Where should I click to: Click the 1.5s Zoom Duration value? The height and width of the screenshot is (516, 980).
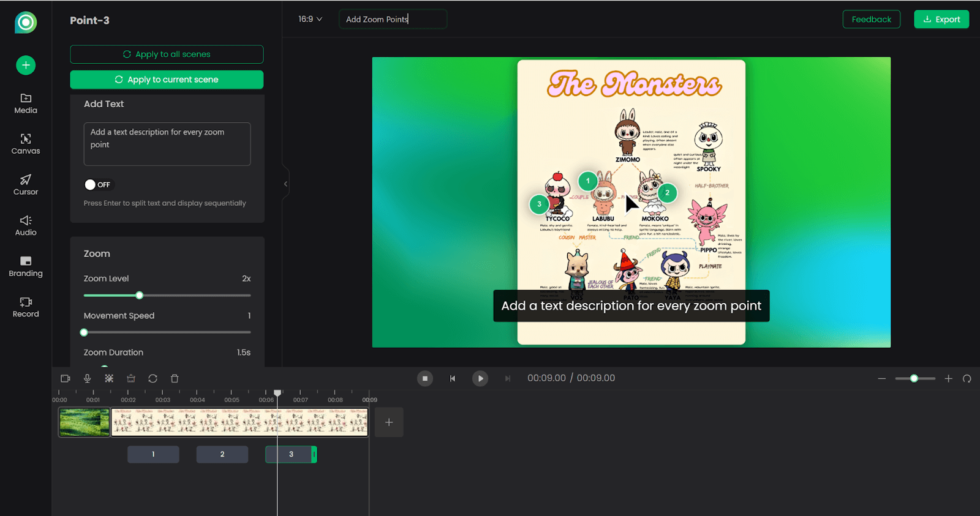point(244,353)
